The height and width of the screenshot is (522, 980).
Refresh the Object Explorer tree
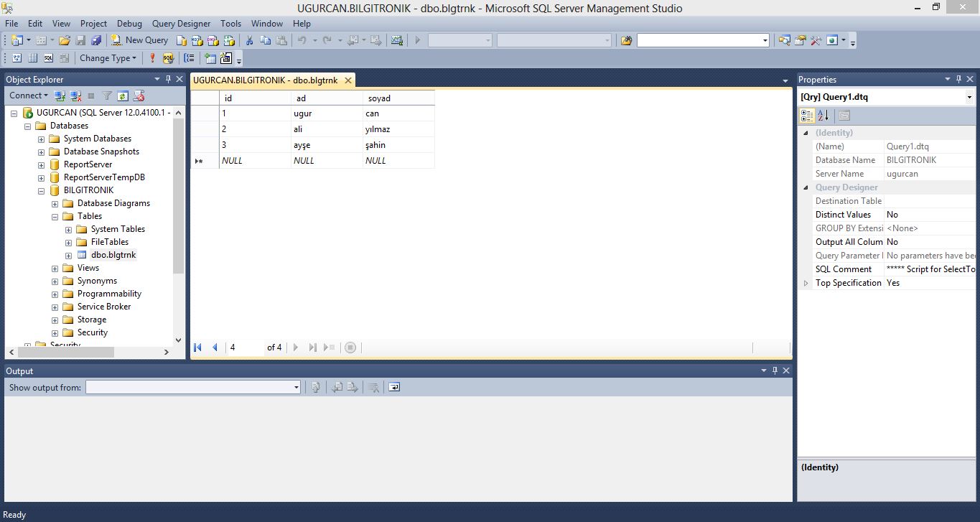(123, 95)
